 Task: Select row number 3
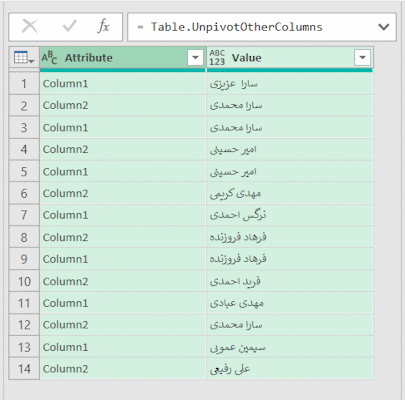24,127
